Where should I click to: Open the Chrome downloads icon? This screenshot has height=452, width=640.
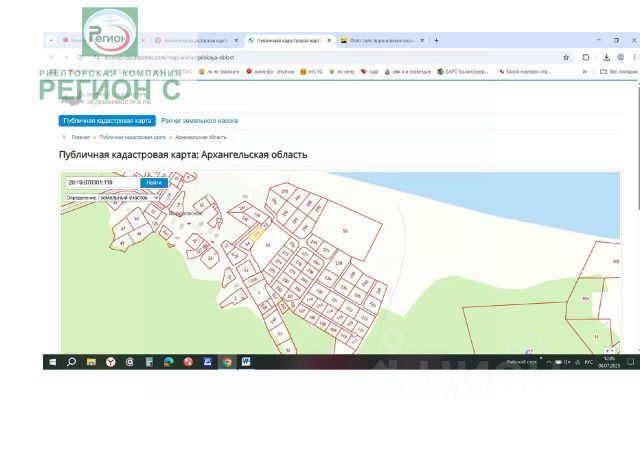(607, 58)
